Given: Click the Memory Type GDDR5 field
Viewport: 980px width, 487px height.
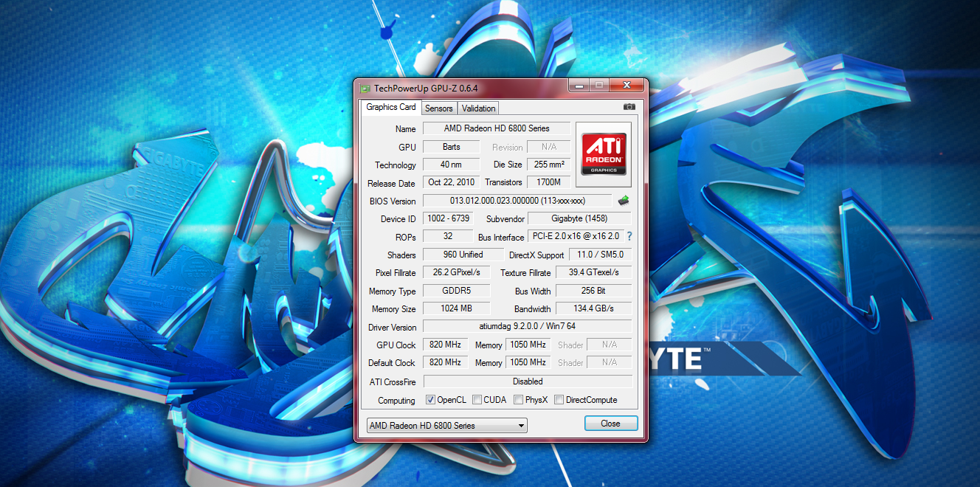Looking at the screenshot, I should tap(457, 291).
